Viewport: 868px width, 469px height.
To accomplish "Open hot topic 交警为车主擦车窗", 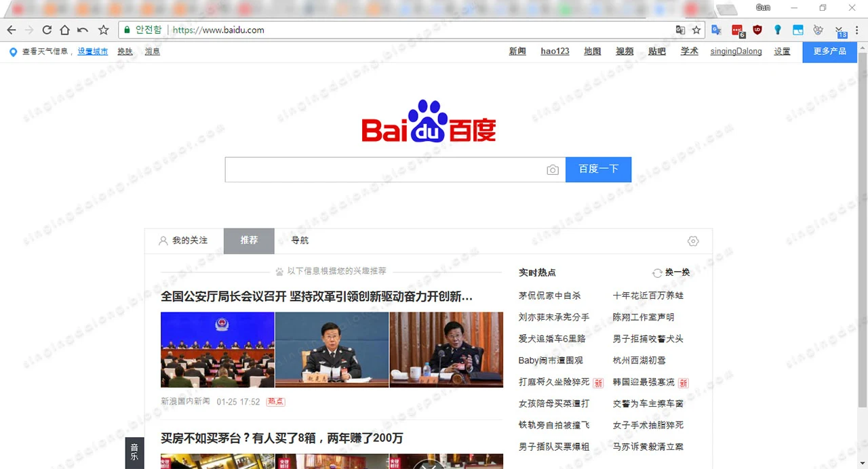I will click(648, 404).
